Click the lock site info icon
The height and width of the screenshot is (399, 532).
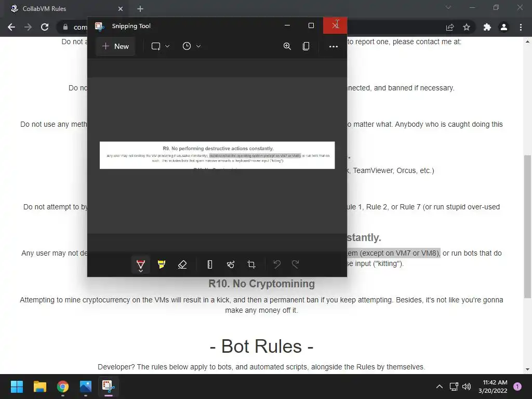[65, 27]
